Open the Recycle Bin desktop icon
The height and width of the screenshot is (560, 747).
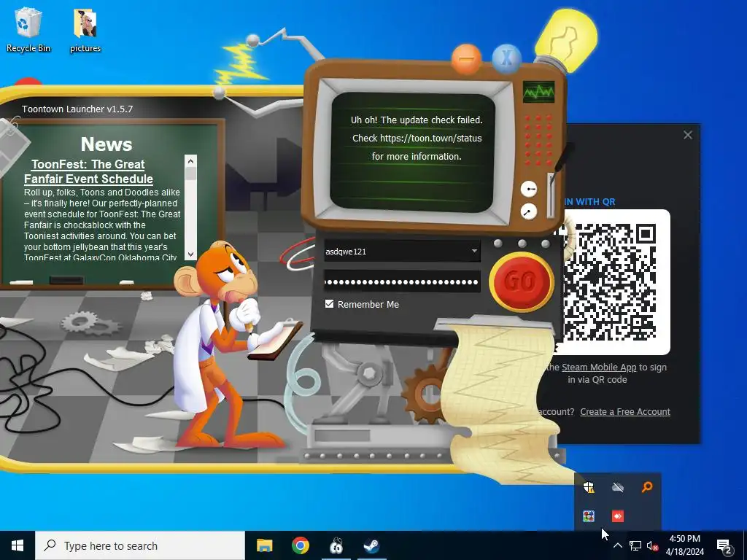tap(28, 29)
